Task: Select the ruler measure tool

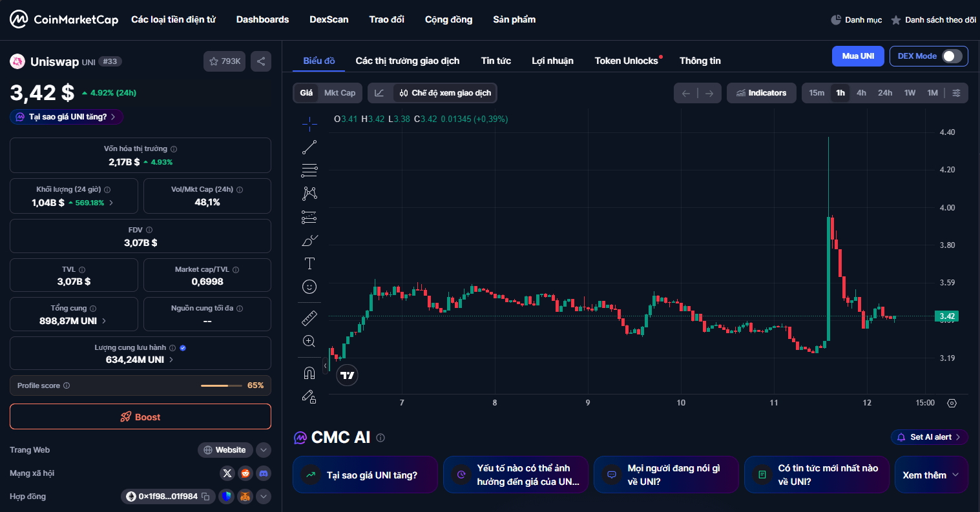Action: (309, 318)
